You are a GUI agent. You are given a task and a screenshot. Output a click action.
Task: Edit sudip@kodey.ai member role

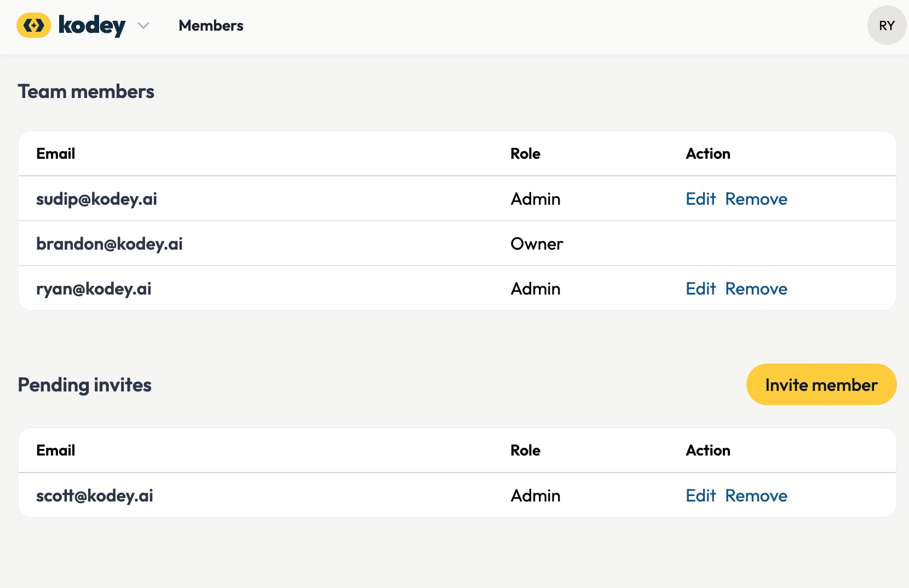(700, 199)
